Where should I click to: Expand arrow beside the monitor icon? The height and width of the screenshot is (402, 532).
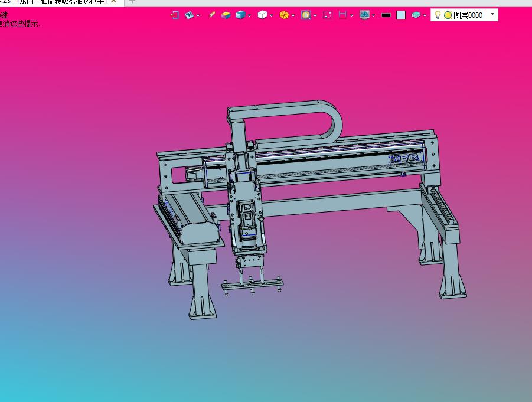coord(373,15)
